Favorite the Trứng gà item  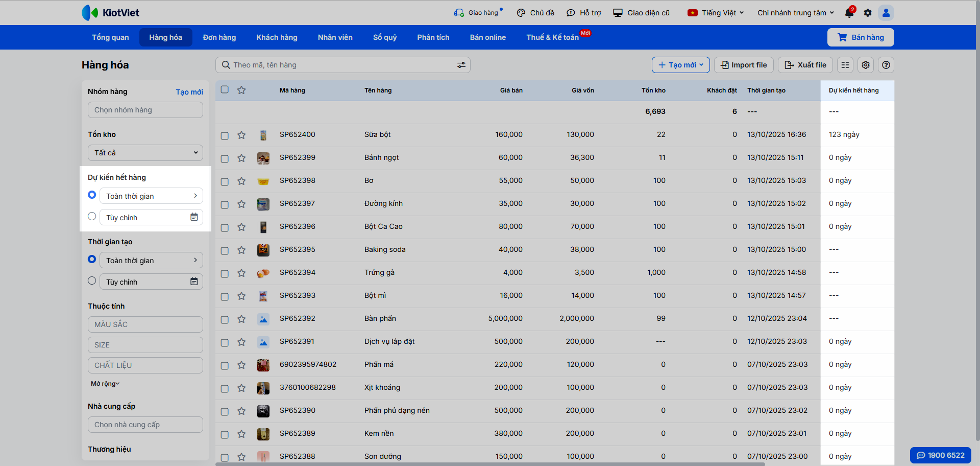click(241, 273)
